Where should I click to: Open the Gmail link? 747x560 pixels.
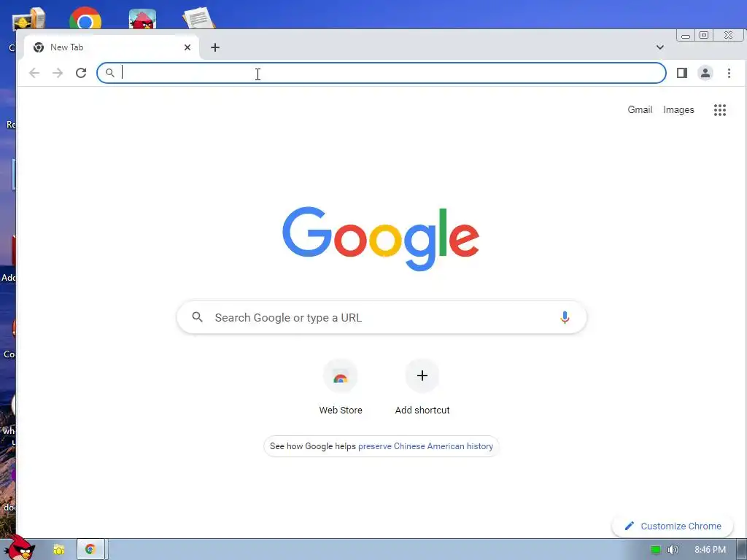click(639, 109)
